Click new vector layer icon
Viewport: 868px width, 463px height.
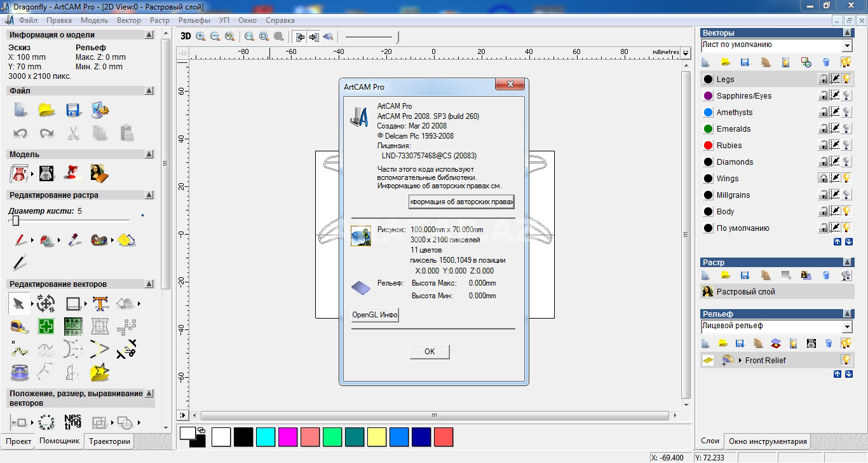tap(705, 62)
